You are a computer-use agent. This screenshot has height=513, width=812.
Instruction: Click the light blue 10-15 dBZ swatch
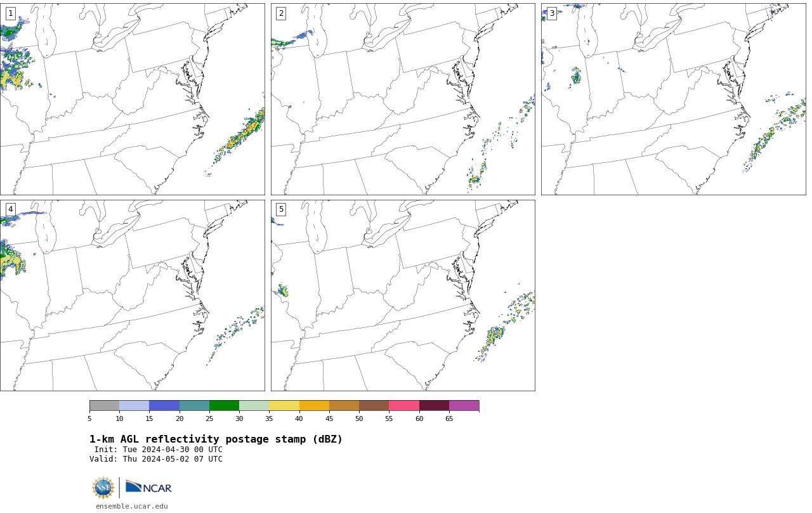(134, 406)
